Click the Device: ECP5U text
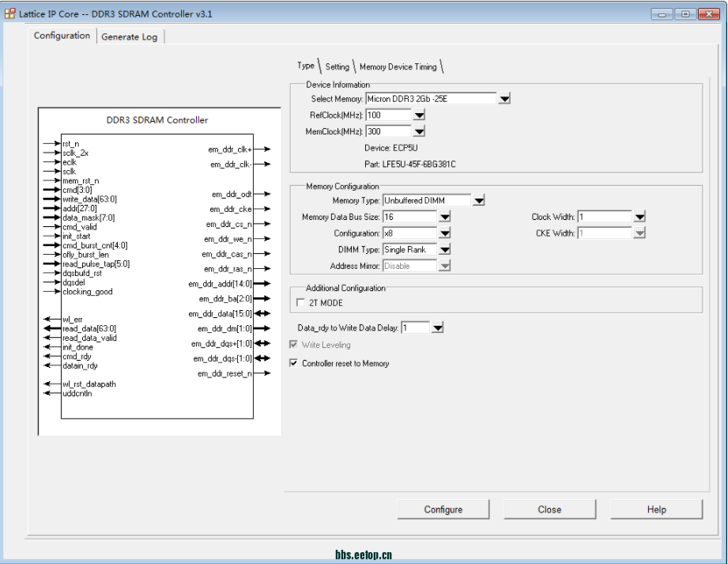This screenshot has height=564, width=728. tap(391, 148)
